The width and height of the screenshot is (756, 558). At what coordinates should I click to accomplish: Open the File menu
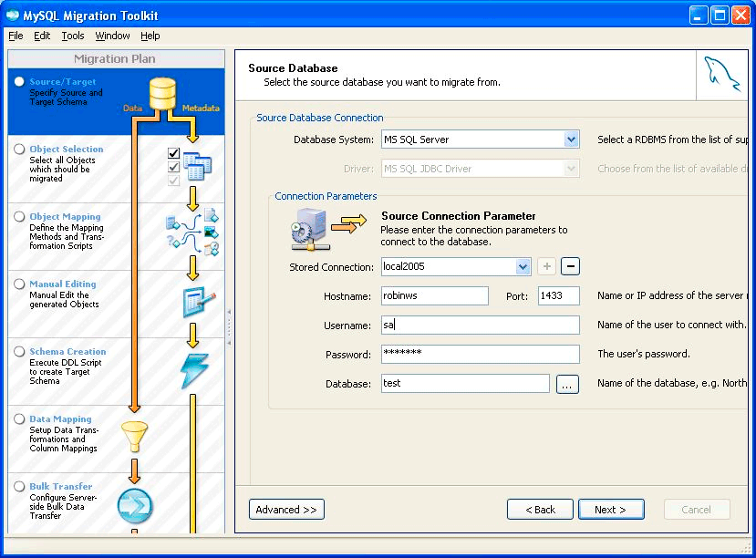tap(16, 36)
